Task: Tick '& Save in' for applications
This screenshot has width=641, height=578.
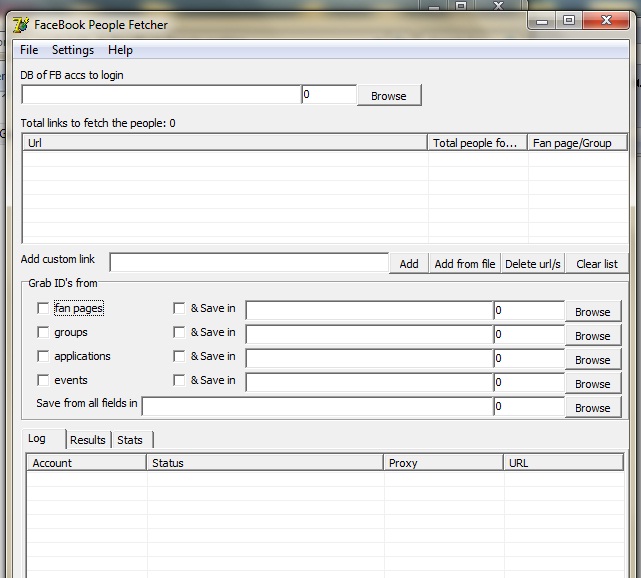Action: click(x=179, y=356)
